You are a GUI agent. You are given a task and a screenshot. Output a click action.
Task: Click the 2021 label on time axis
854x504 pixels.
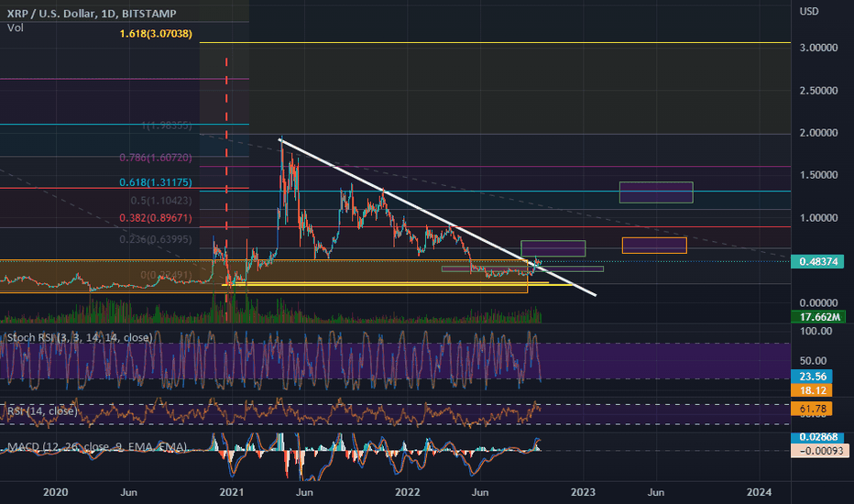[x=232, y=493]
